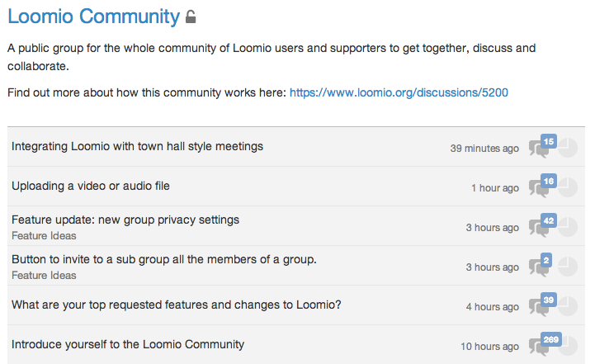Click the group description starting "A public group"

click(x=272, y=57)
